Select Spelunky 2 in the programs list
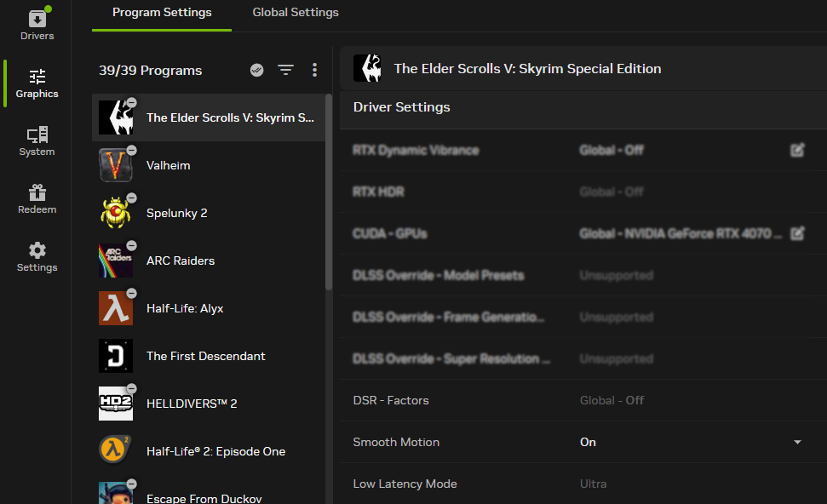The height and width of the screenshot is (504, 827). 209,213
